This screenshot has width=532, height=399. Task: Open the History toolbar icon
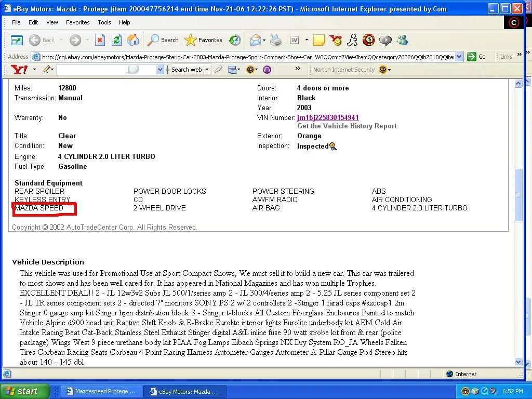coord(235,40)
